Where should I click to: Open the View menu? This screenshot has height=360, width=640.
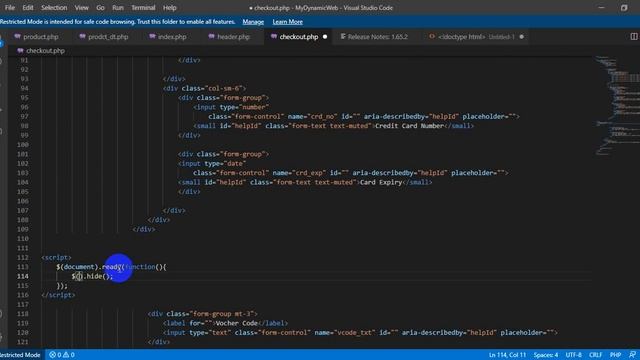[x=81, y=8]
